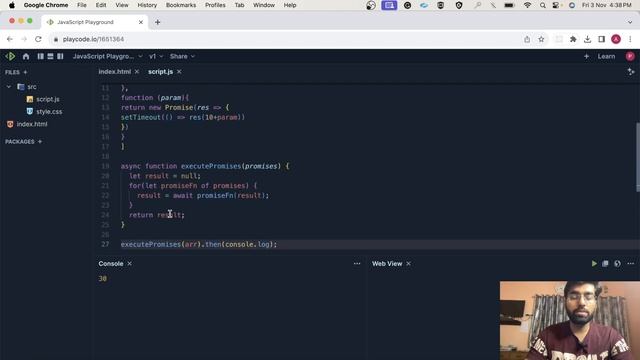The height and width of the screenshot is (360, 640).
Task: Open macOS Control Center icon
Action: pos(556,5)
